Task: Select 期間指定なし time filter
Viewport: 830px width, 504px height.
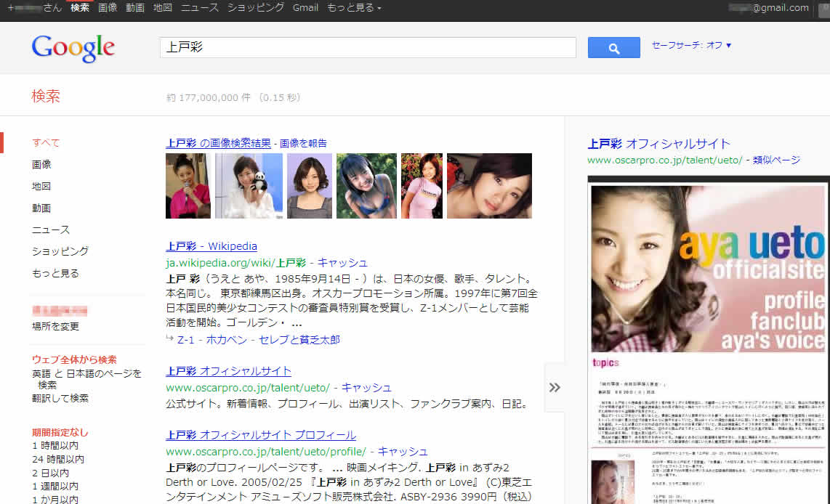Action: point(60,433)
